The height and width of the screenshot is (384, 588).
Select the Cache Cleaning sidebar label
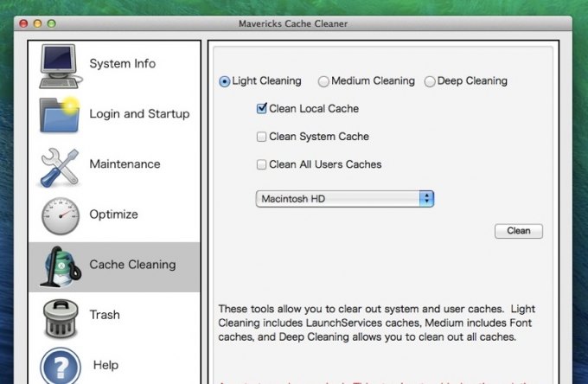[x=132, y=265]
